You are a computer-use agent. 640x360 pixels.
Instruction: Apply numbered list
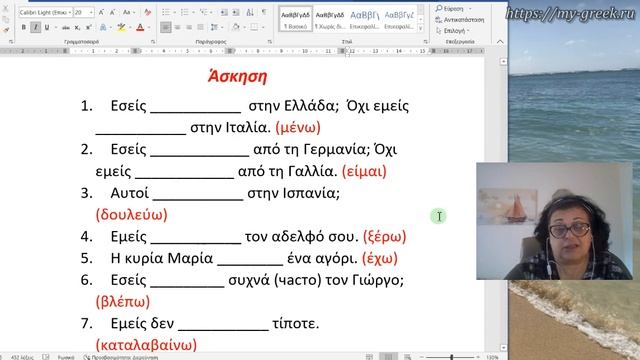click(x=184, y=13)
